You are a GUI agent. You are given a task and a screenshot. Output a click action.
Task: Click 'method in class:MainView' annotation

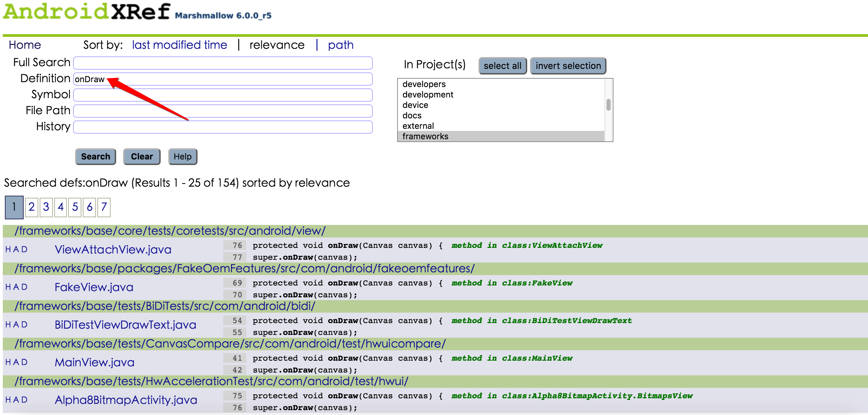pyautogui.click(x=512, y=358)
